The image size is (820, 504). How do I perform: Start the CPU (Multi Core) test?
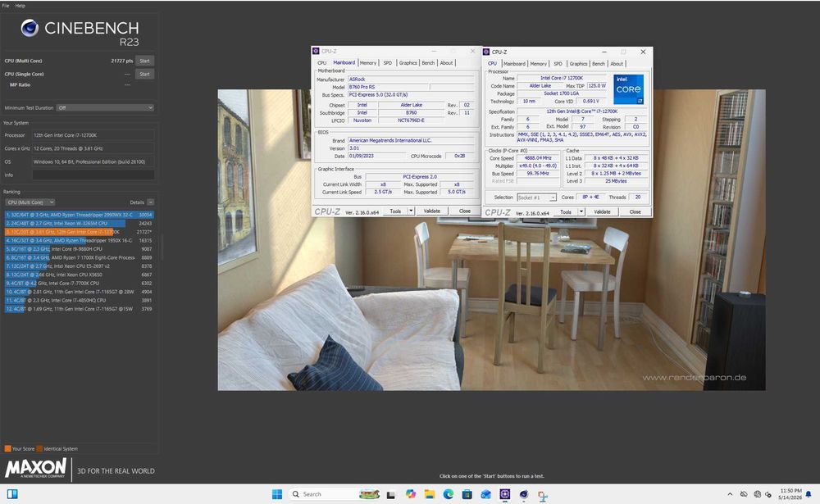click(x=145, y=61)
